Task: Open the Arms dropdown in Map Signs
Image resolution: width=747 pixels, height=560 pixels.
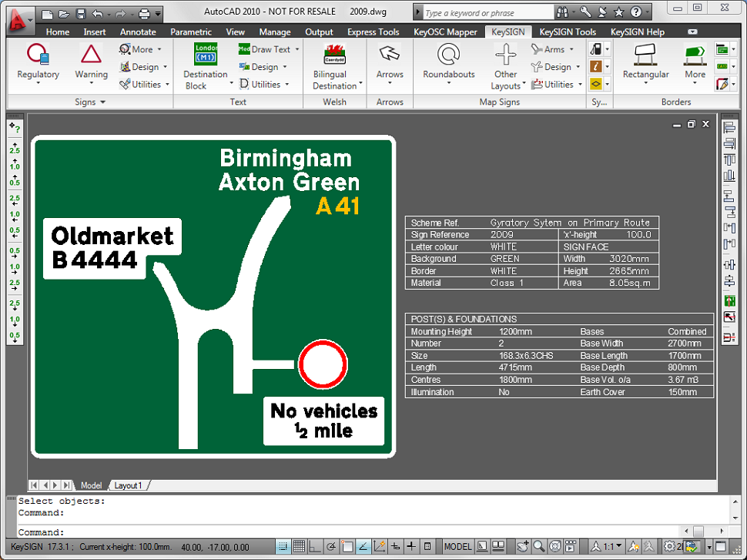Action: click(571, 49)
